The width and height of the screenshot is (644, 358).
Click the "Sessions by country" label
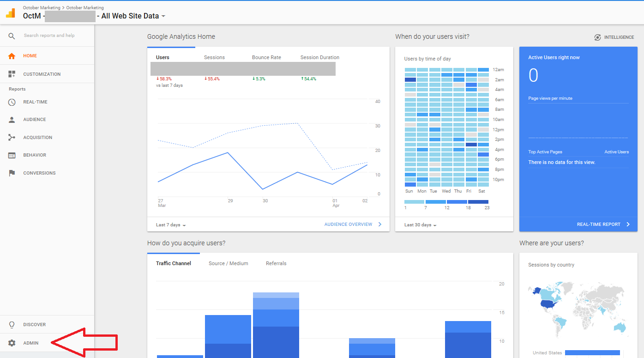[x=551, y=265]
